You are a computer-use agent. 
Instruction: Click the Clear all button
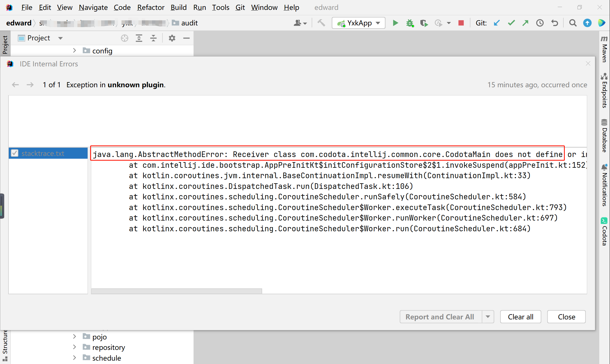click(x=520, y=317)
